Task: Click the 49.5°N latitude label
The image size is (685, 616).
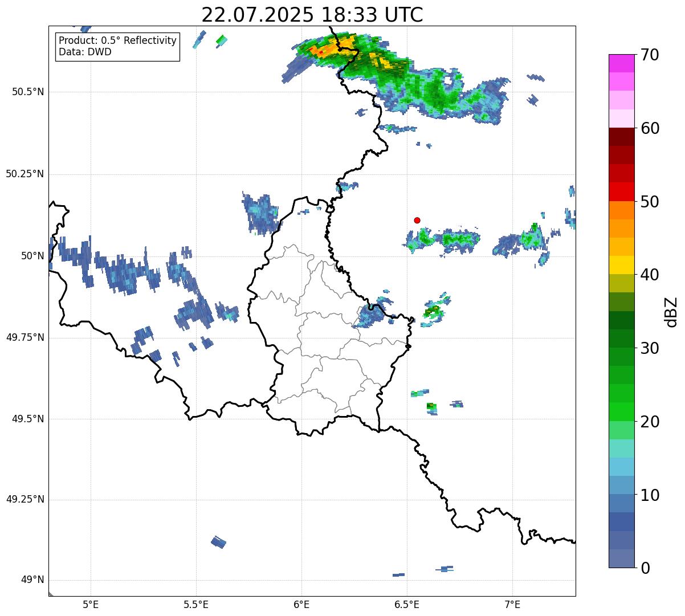Action: [28, 419]
